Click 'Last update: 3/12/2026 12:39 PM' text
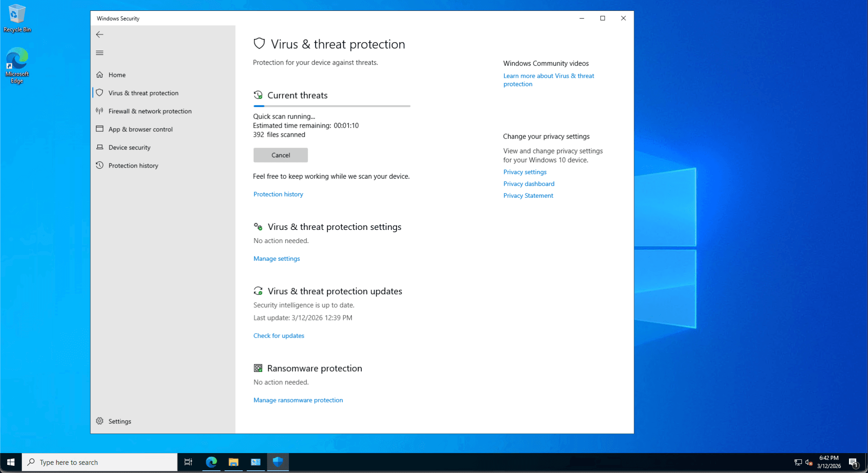This screenshot has height=473, width=868. 303,318
